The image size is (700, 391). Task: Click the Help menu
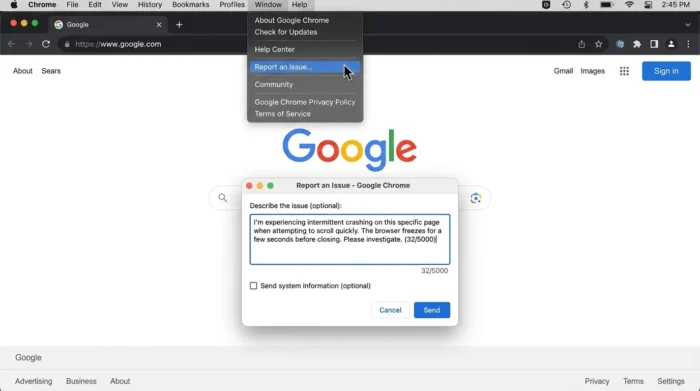[x=300, y=5]
